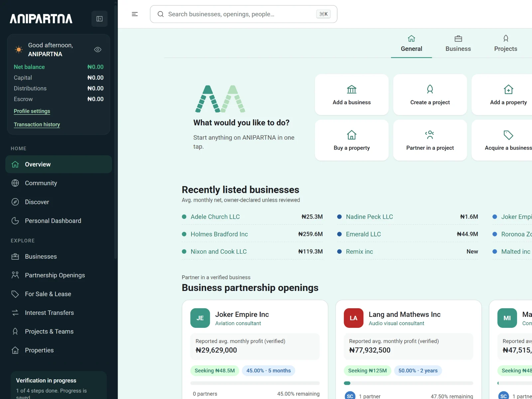Open Properties house icon in sidebar
This screenshot has height=399, width=532.
click(x=15, y=350)
